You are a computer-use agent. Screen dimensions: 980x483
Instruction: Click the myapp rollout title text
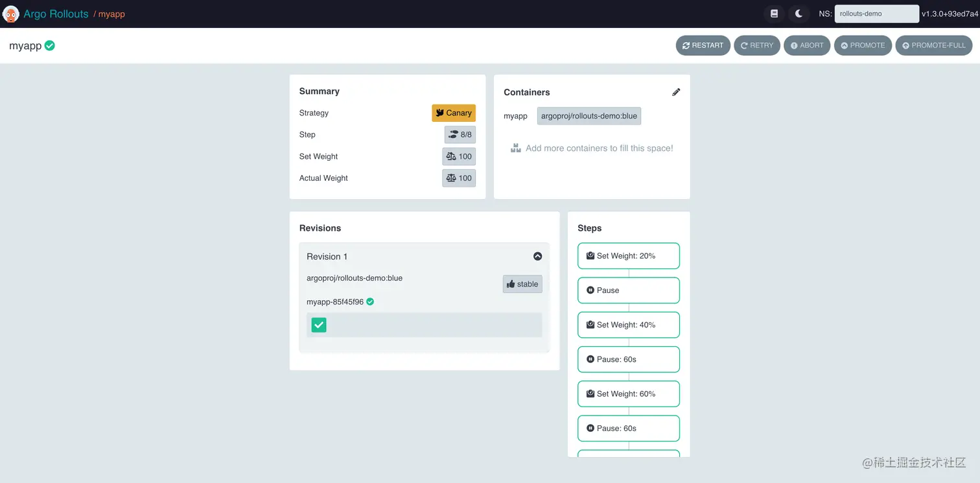point(25,46)
